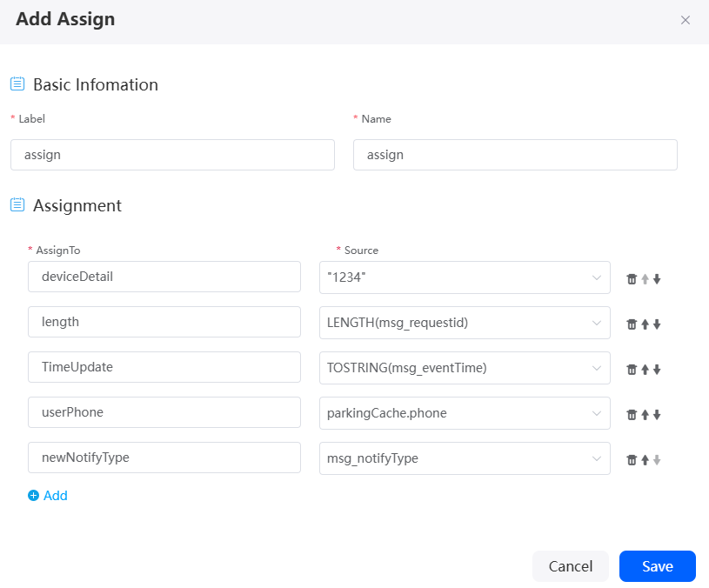
Task: Close the Add Assign dialog
Action: pyautogui.click(x=685, y=20)
